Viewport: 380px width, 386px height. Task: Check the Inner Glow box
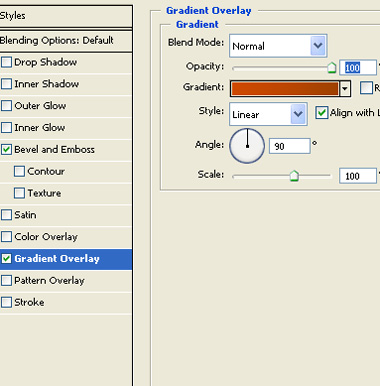(x=6, y=127)
